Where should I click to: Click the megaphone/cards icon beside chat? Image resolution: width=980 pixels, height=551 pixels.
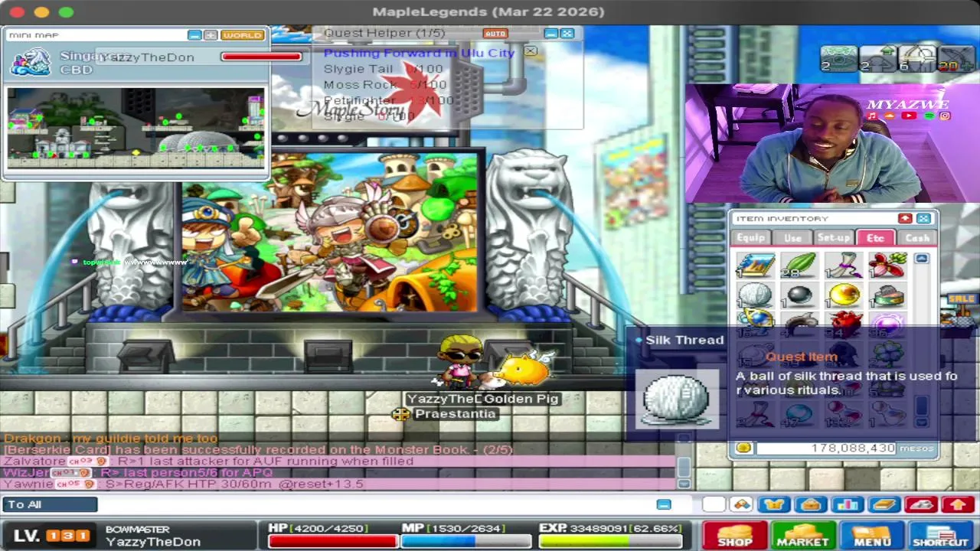coord(741,504)
